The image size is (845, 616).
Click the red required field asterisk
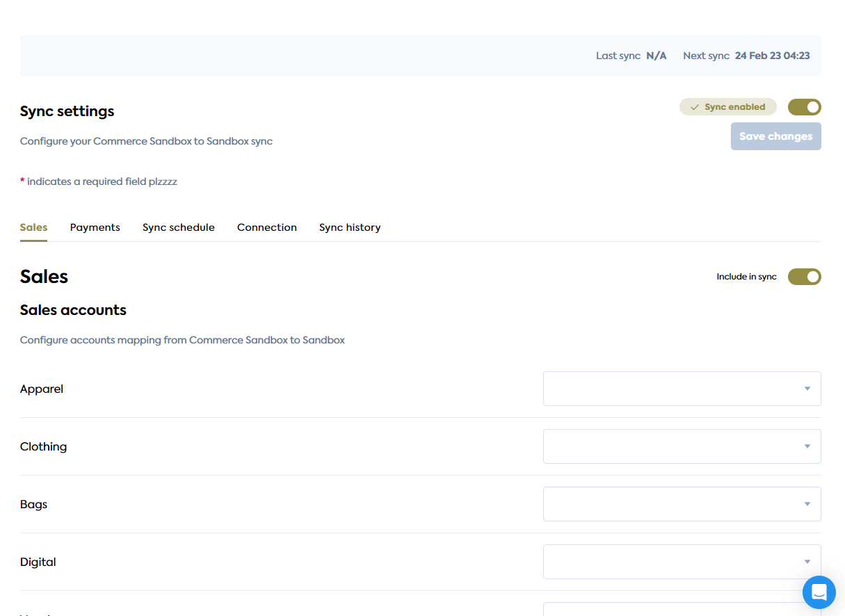[x=22, y=181]
